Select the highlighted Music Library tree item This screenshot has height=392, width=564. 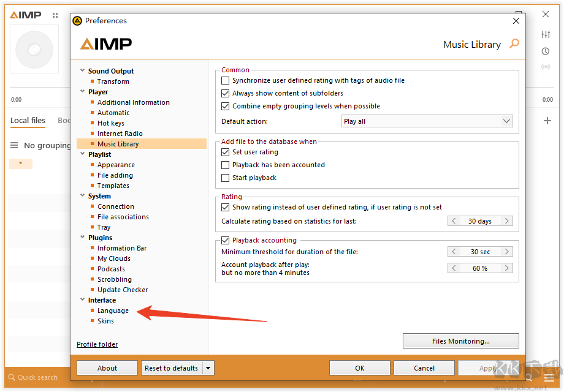pyautogui.click(x=142, y=144)
